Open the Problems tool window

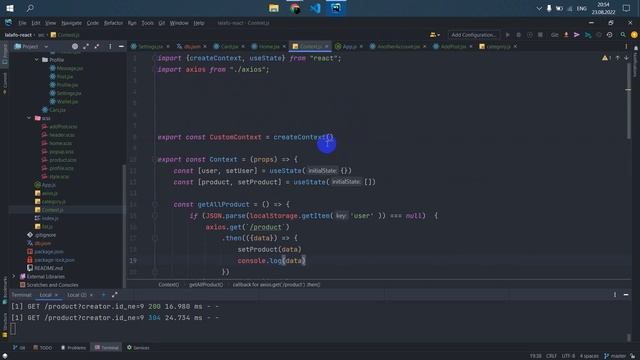tap(73, 348)
